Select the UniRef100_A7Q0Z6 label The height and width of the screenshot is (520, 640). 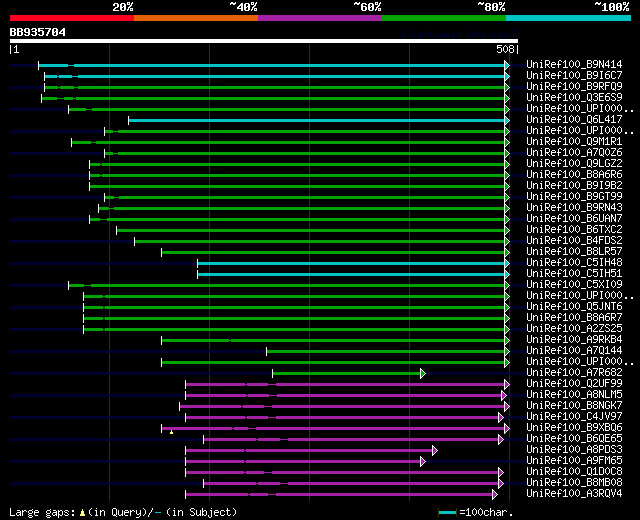click(574, 153)
